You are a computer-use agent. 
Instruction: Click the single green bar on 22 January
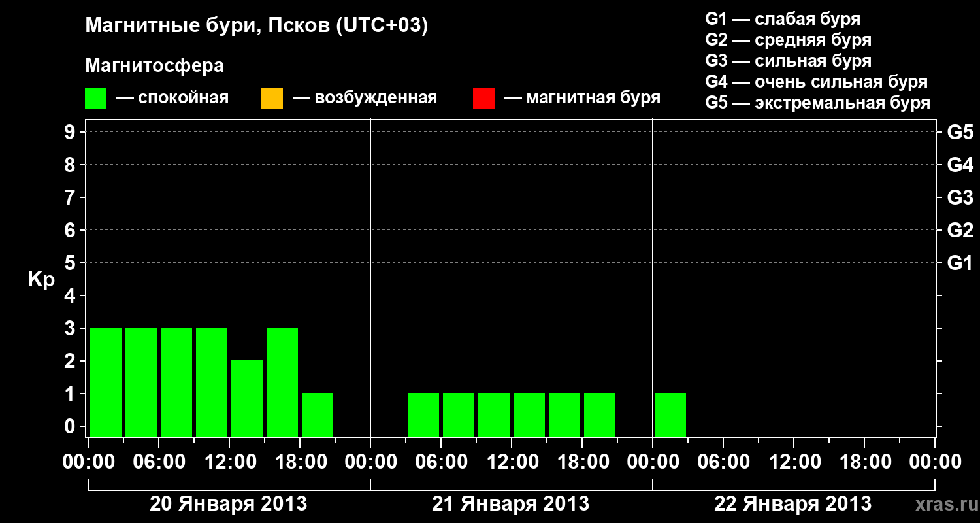pyautogui.click(x=670, y=414)
